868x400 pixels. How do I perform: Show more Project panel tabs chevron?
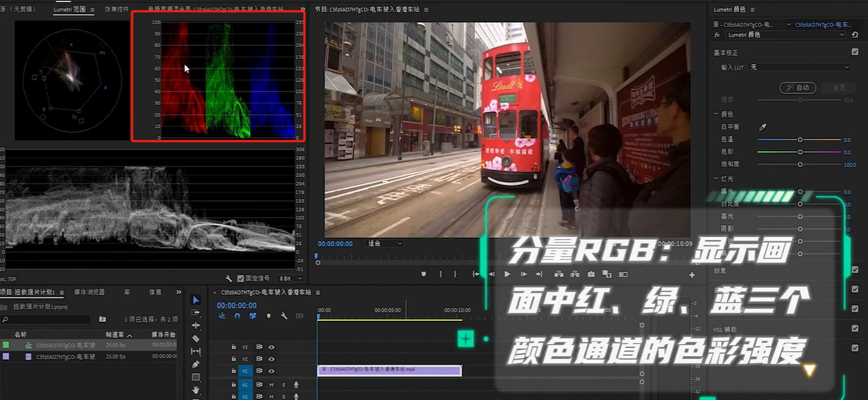[x=177, y=292]
